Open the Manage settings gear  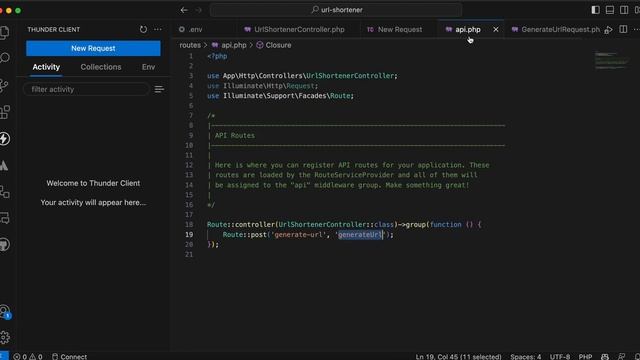tap(4, 337)
